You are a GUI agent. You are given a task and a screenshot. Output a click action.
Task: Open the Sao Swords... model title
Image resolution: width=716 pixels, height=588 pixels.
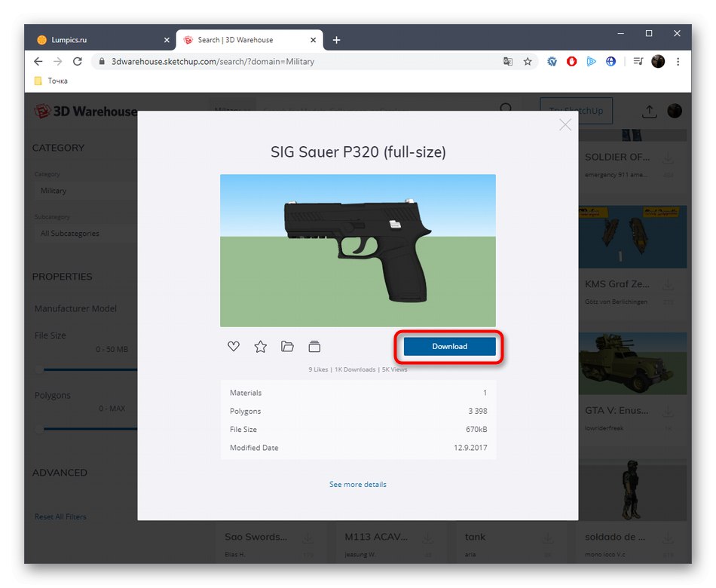pyautogui.click(x=255, y=537)
